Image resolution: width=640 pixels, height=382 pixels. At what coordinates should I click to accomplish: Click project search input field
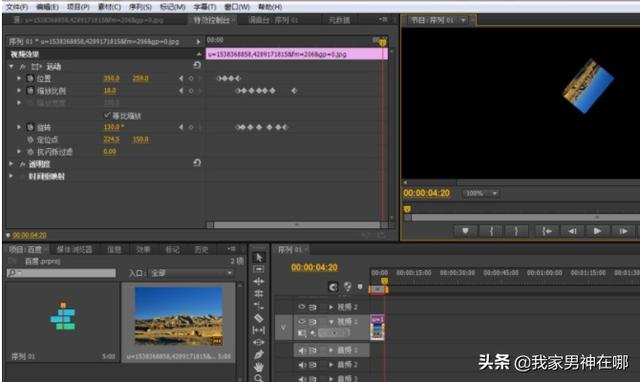coord(61,273)
